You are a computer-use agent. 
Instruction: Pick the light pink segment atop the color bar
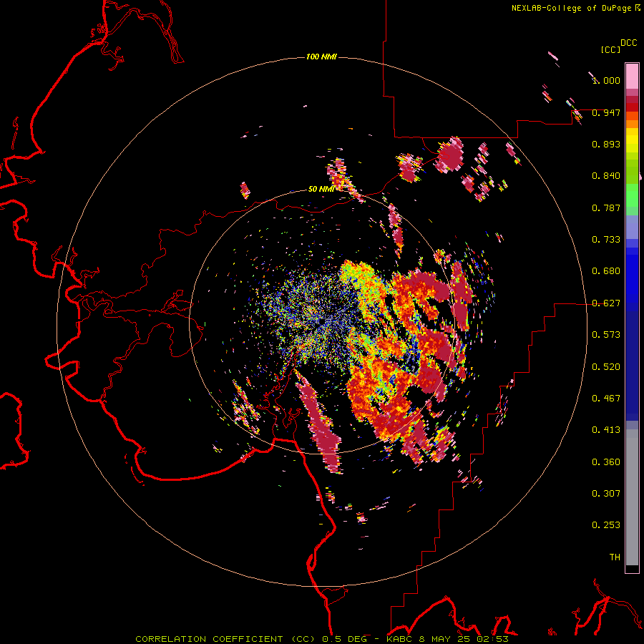pos(632,77)
